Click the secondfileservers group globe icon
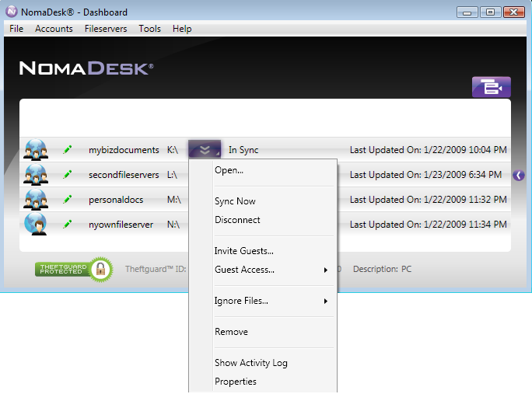The height and width of the screenshot is (394, 532). (x=36, y=175)
